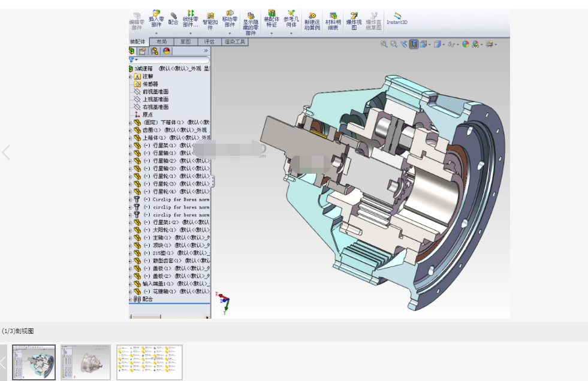Toggle the Section View icon
Image resolution: width=588 pixels, height=381 pixels.
(x=413, y=44)
